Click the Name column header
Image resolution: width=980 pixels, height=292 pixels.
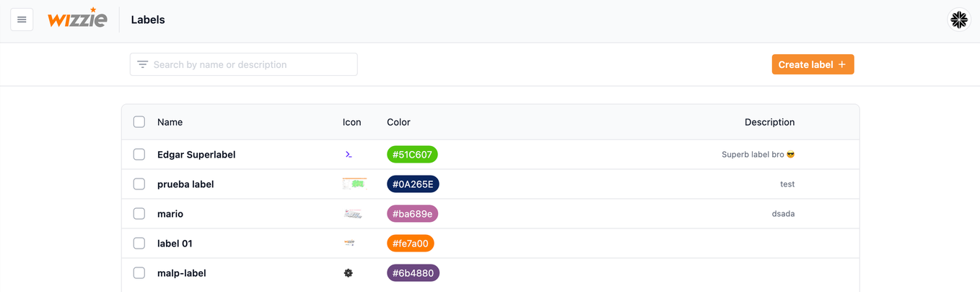[x=170, y=122]
